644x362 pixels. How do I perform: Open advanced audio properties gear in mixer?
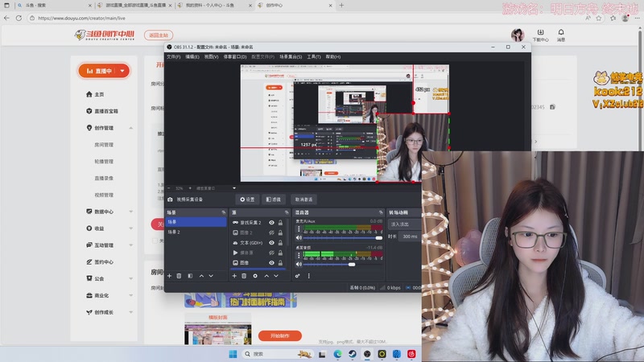click(x=298, y=276)
